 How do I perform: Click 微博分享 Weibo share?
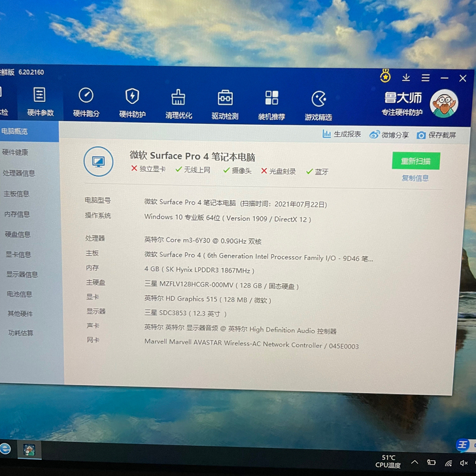point(389,135)
